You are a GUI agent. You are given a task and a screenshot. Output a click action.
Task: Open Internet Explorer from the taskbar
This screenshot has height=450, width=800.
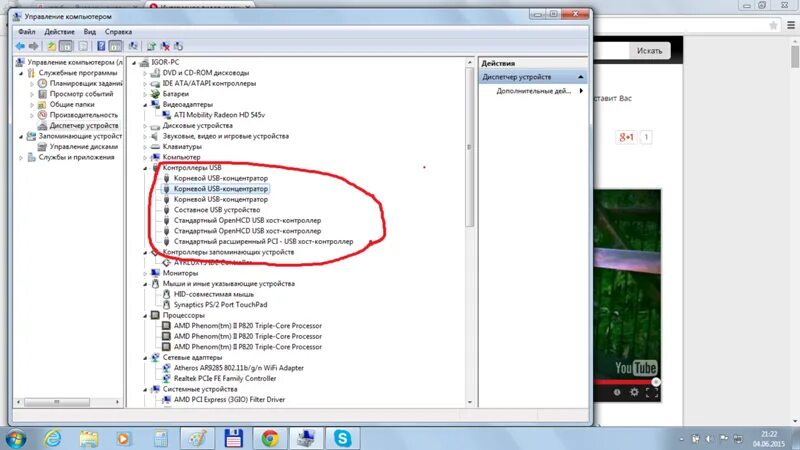click(52, 438)
